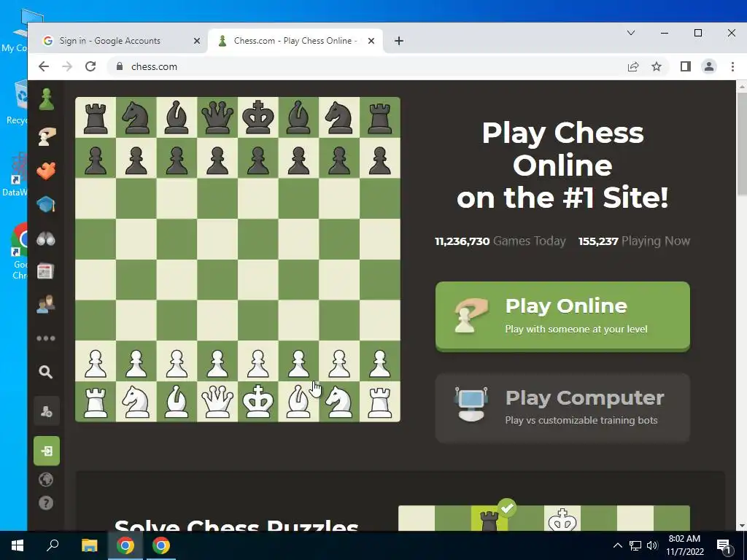Click the sidebar Search magnifier icon
The image size is (747, 560).
pos(46,372)
